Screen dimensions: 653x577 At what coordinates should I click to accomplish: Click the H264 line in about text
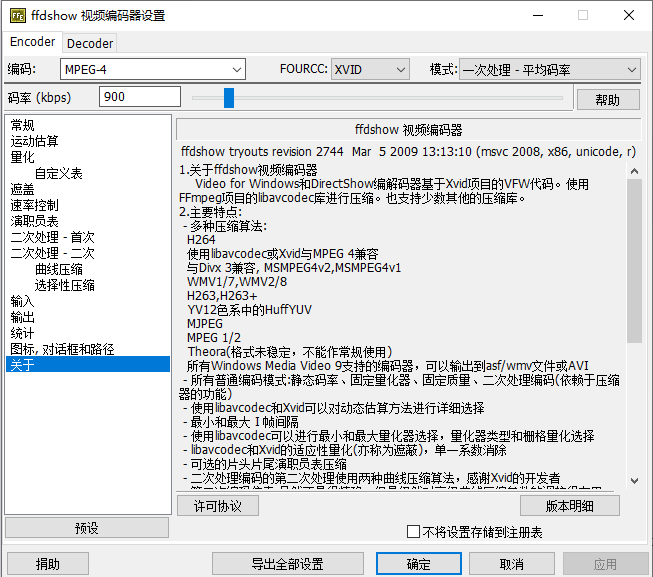pyautogui.click(x=201, y=240)
